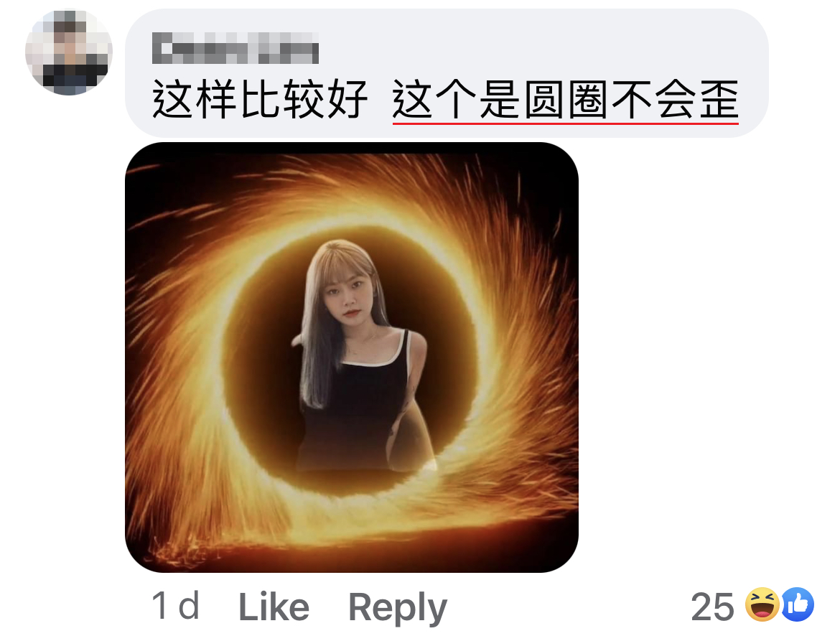Click the character 歪 ending the comment

point(719,100)
